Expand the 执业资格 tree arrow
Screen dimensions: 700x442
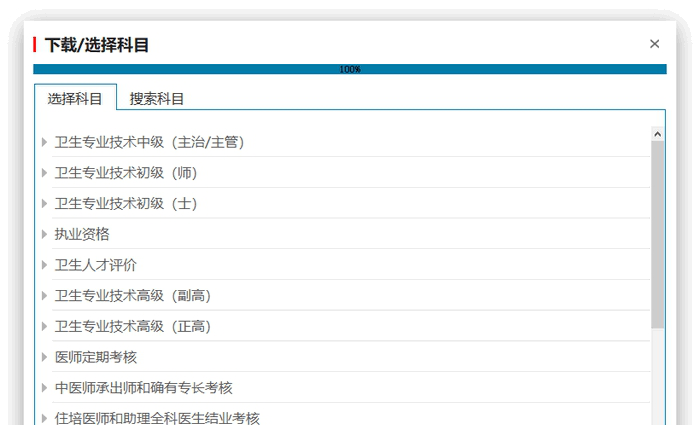(44, 234)
